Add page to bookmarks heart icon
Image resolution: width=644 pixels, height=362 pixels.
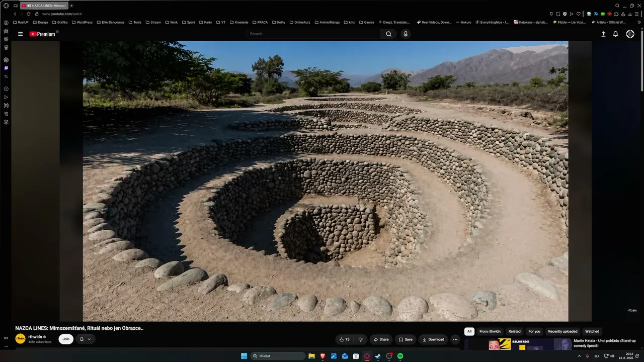pyautogui.click(x=578, y=14)
